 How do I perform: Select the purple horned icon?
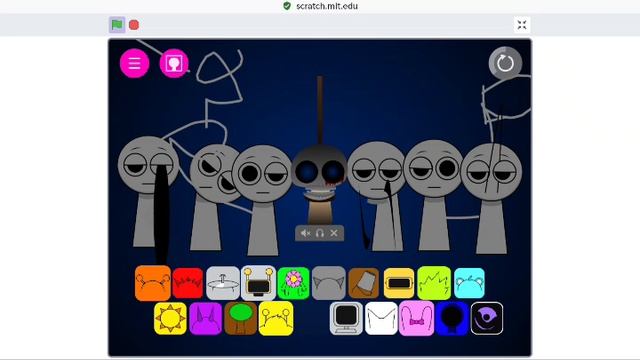pos(205,318)
